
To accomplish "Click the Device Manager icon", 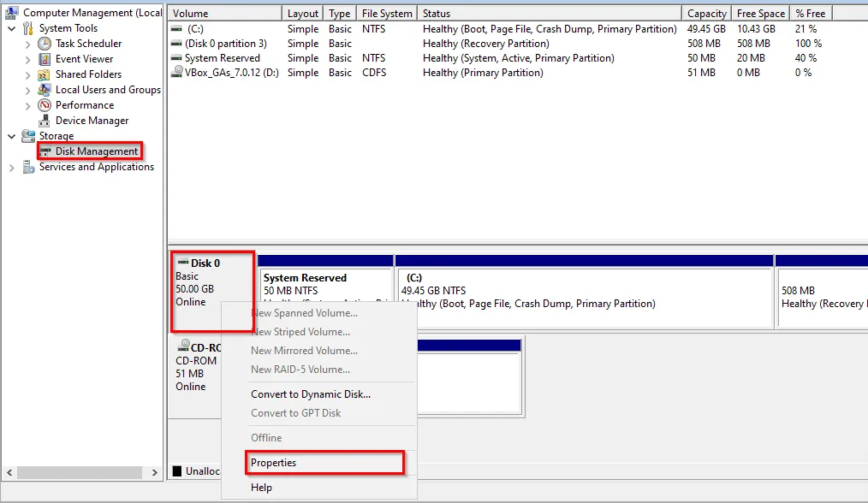I will pos(45,121).
